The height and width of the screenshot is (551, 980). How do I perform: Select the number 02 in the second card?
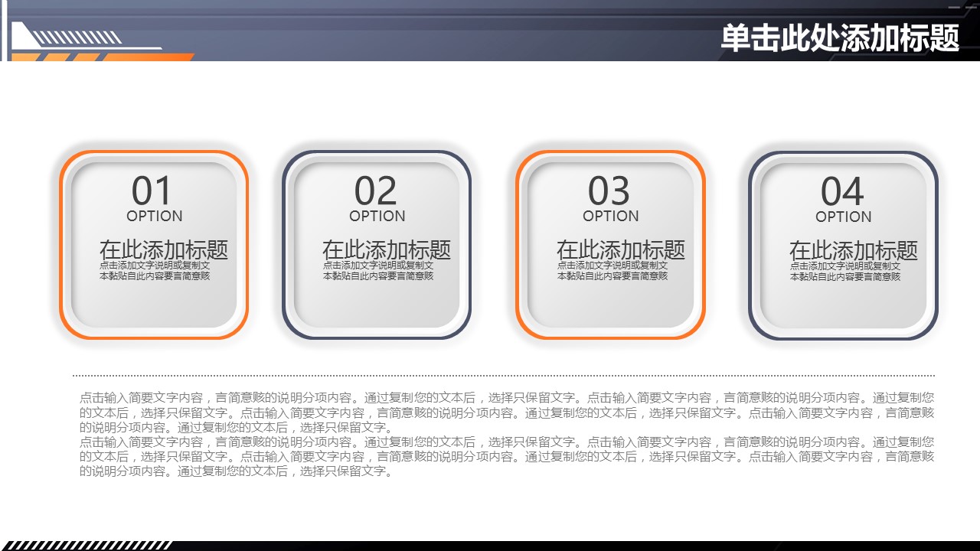click(376, 191)
